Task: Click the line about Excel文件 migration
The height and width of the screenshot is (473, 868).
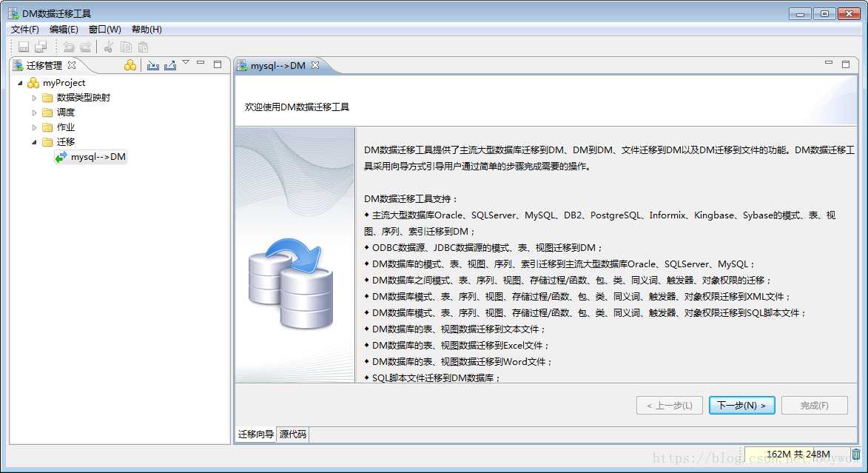Action: (x=457, y=346)
